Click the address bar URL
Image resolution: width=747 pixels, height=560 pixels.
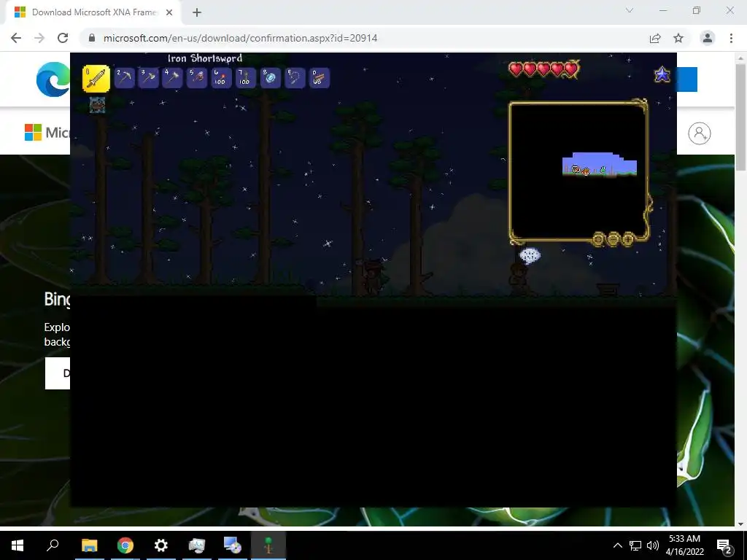240,38
